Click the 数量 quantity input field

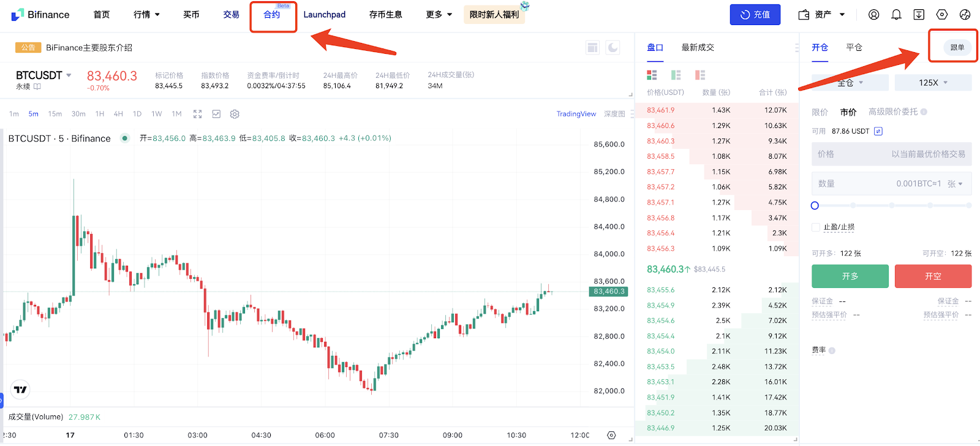click(870, 184)
